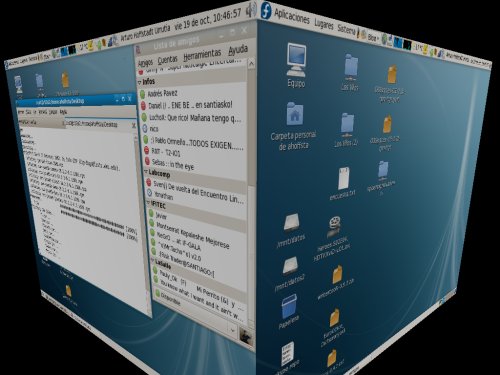The image size is (500, 375).
Task: Open the /mnt/datos drive icon
Action: pyautogui.click(x=291, y=231)
